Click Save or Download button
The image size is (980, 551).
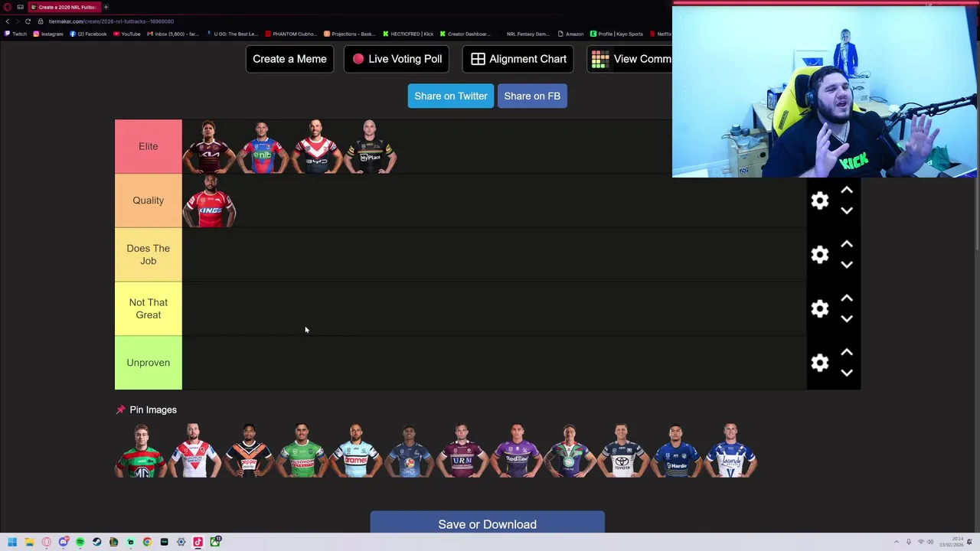[x=487, y=524]
